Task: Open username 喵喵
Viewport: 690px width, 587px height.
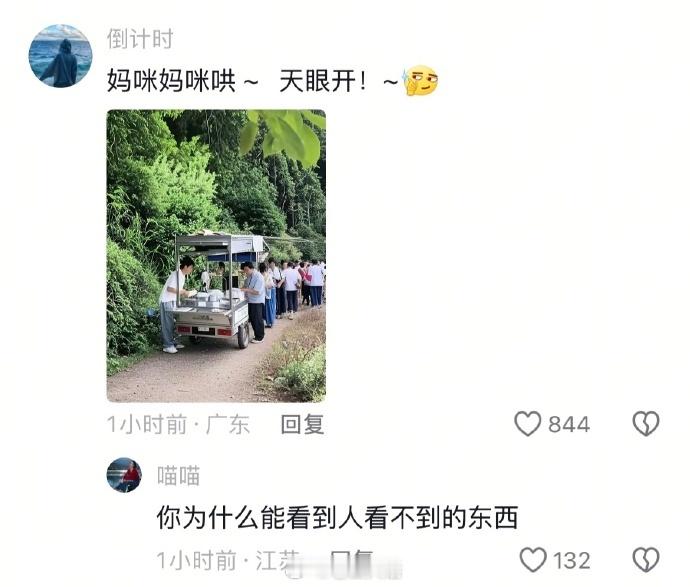Action: click(178, 476)
